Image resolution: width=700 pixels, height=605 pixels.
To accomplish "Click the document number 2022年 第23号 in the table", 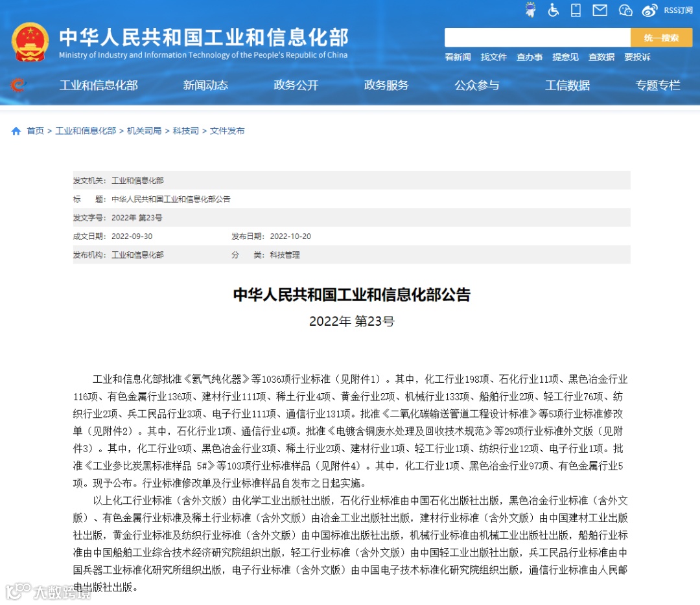I will [x=137, y=218].
